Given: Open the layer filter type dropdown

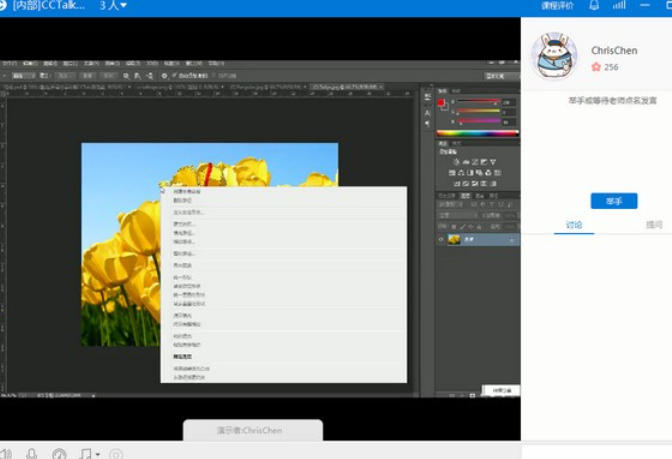Looking at the screenshot, I should coord(451,205).
